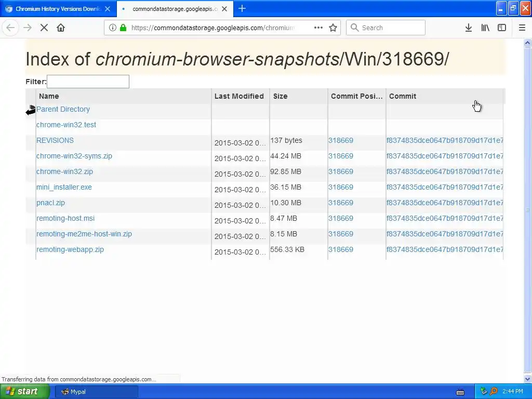
Task: Click scrollbar up arrow on page
Action: click(528, 43)
